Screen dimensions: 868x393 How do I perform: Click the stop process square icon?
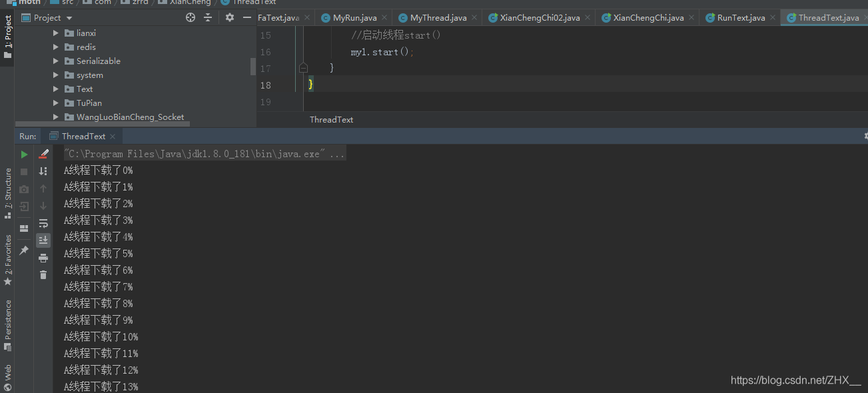24,172
